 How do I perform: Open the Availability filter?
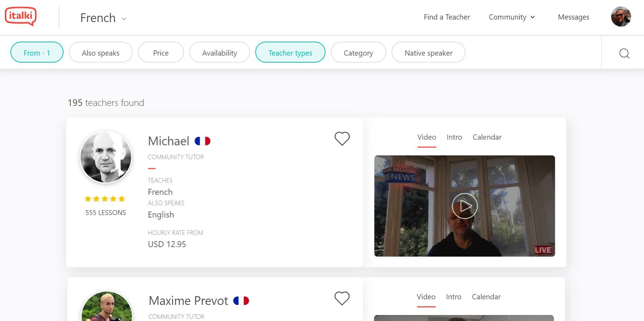pyautogui.click(x=219, y=53)
